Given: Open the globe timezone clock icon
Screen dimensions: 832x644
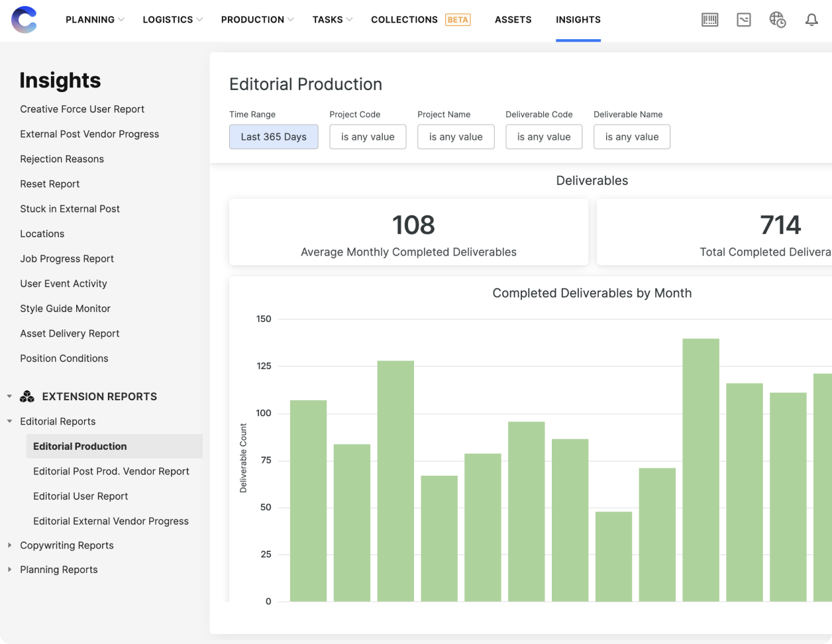Looking at the screenshot, I should [777, 20].
